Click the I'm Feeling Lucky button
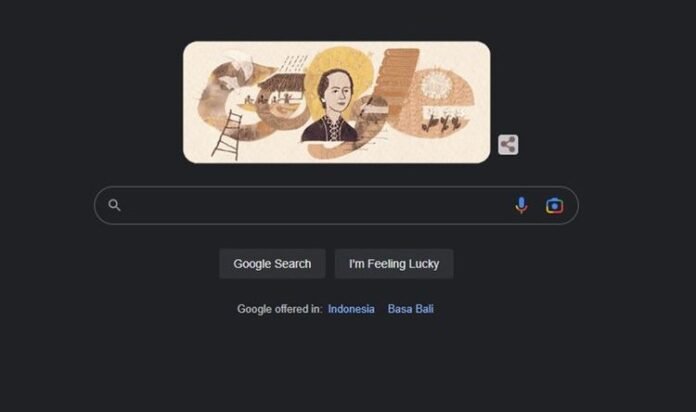The image size is (696, 412). point(394,264)
